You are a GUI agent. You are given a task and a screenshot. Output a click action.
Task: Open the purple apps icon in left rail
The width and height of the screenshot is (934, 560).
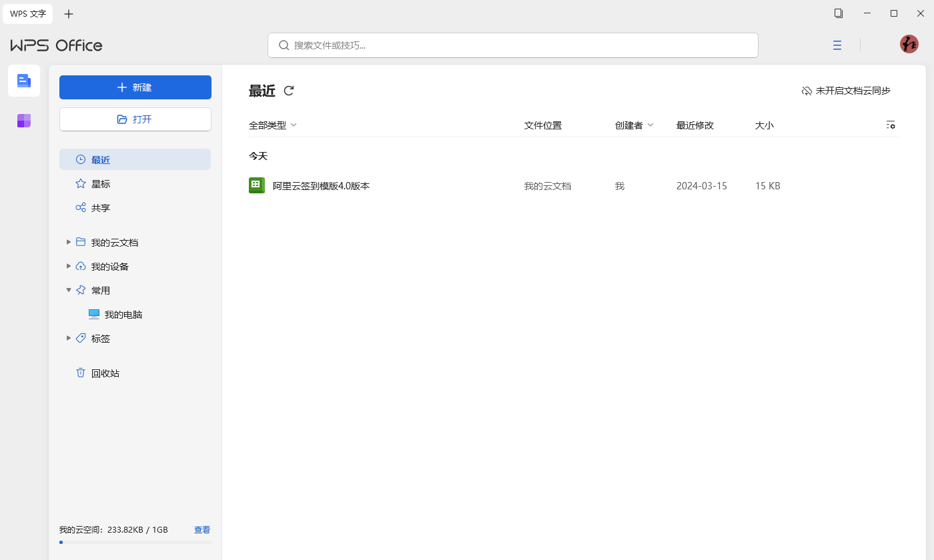[x=24, y=121]
